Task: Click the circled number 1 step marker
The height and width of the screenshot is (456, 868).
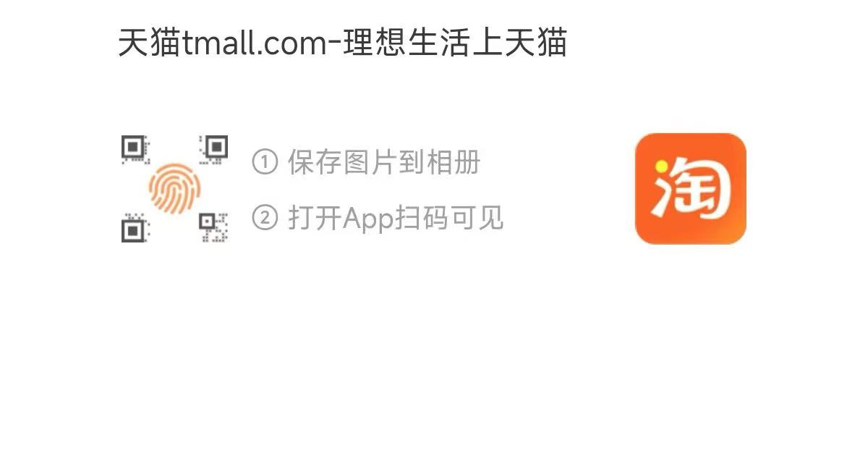Action: tap(265, 162)
